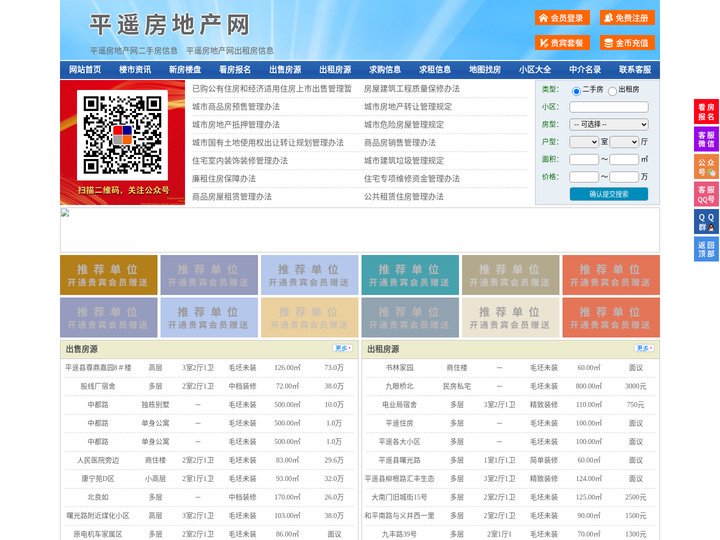Click the 看房报名 side icon
Image resolution: width=720 pixels, height=540 pixels.
706,112
